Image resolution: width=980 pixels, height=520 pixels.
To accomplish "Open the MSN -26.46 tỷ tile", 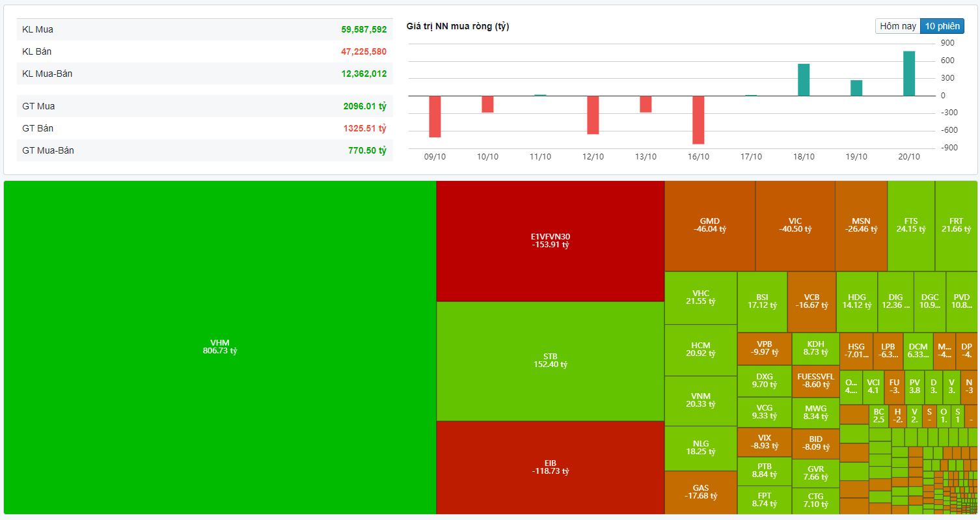I will 861,226.
